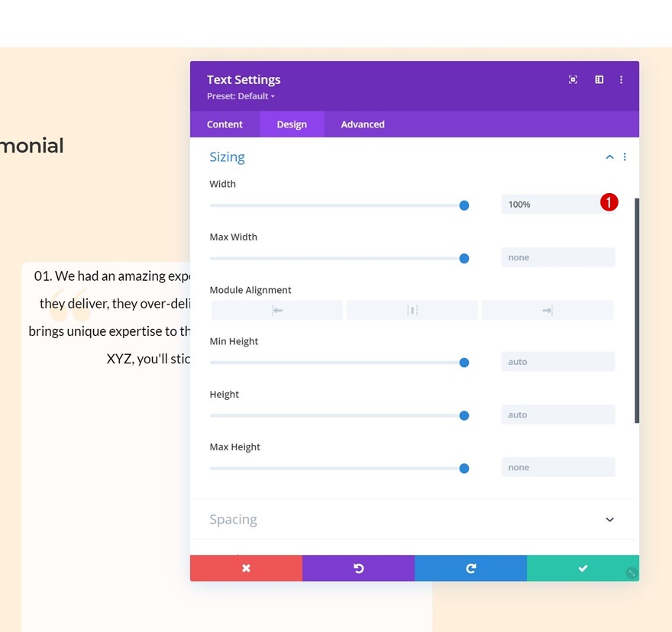
Task: Switch to the Content tab
Action: point(225,124)
